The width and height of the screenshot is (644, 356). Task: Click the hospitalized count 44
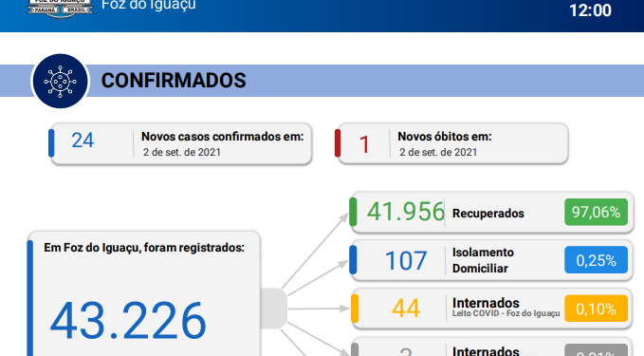[x=406, y=309]
